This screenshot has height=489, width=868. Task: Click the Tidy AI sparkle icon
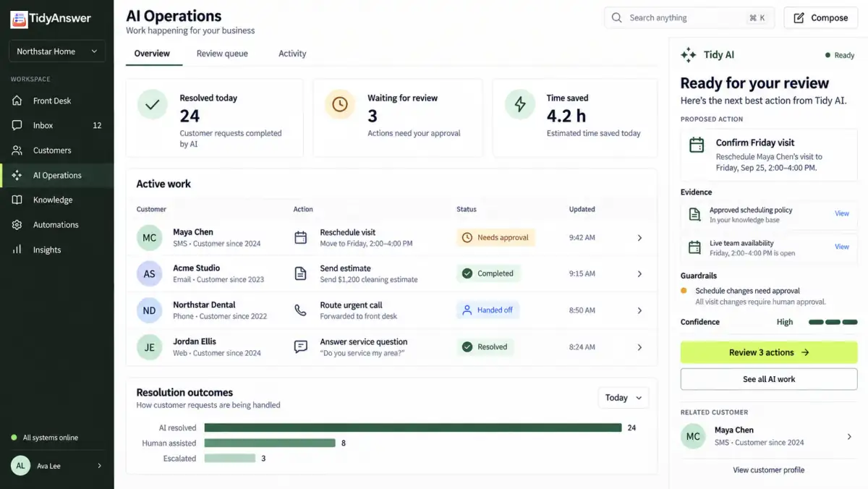689,54
